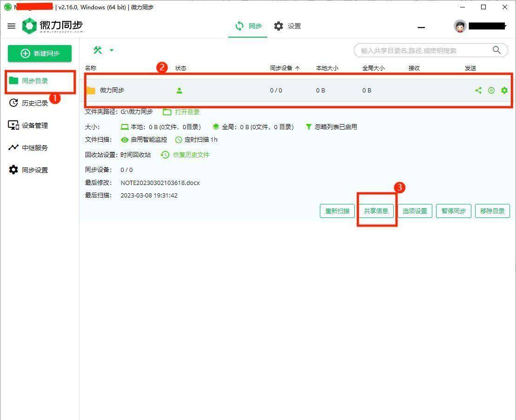Click the green user status icon

click(x=179, y=91)
